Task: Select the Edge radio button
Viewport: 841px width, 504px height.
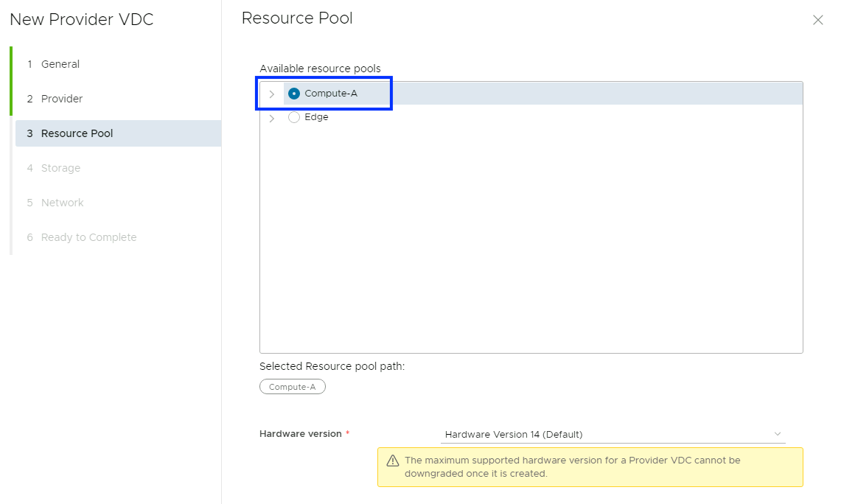Action: [x=294, y=117]
